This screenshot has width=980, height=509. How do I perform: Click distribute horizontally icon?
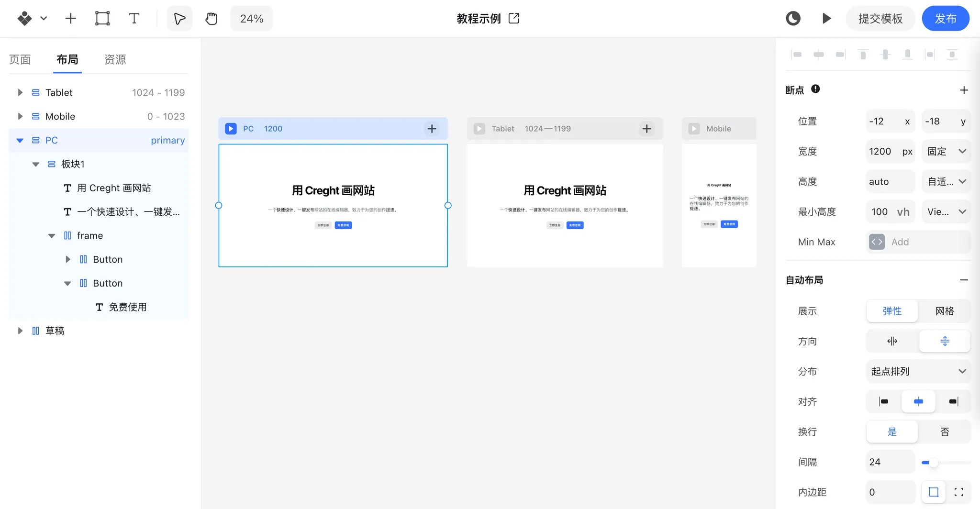pos(930,55)
